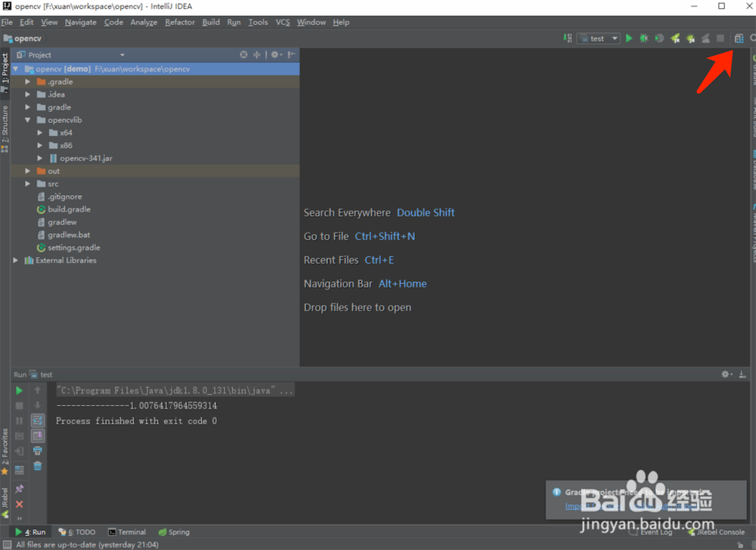Open the 6: TODO tool window
Screen dimensions: 756x550
76,532
